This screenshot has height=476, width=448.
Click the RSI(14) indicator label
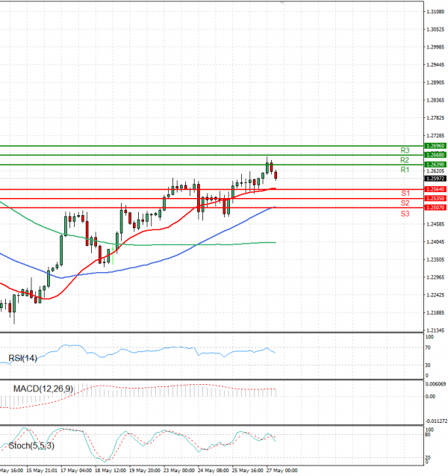click(x=22, y=358)
